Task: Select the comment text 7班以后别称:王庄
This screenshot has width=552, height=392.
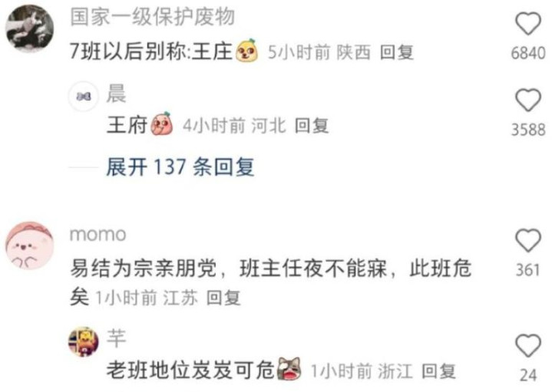Action: pyautogui.click(x=151, y=51)
